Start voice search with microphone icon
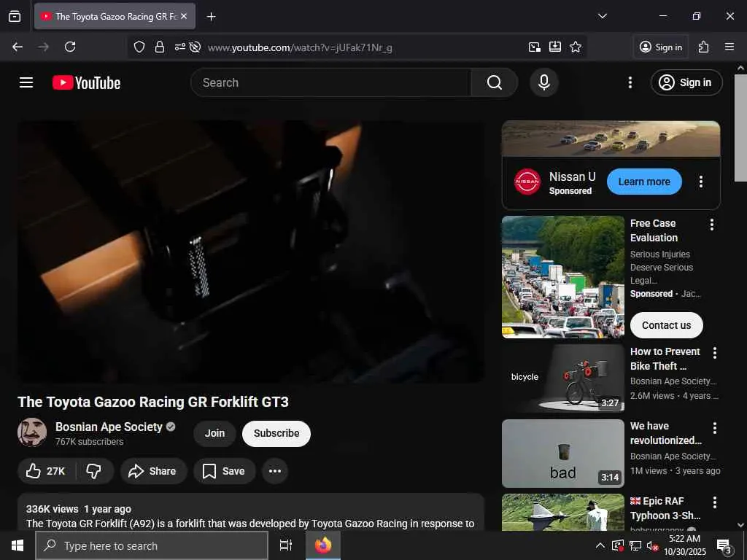 pyautogui.click(x=543, y=82)
